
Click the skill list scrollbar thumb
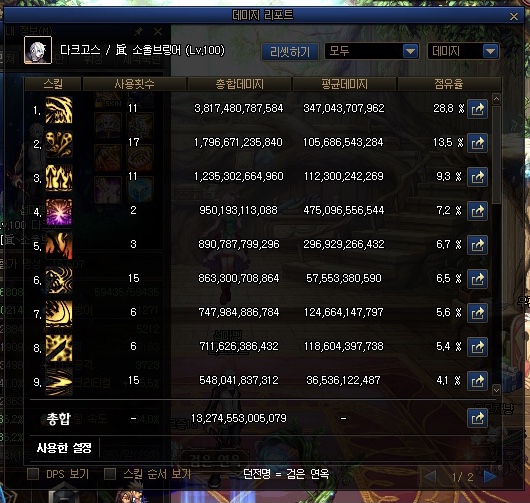pyautogui.click(x=496, y=155)
